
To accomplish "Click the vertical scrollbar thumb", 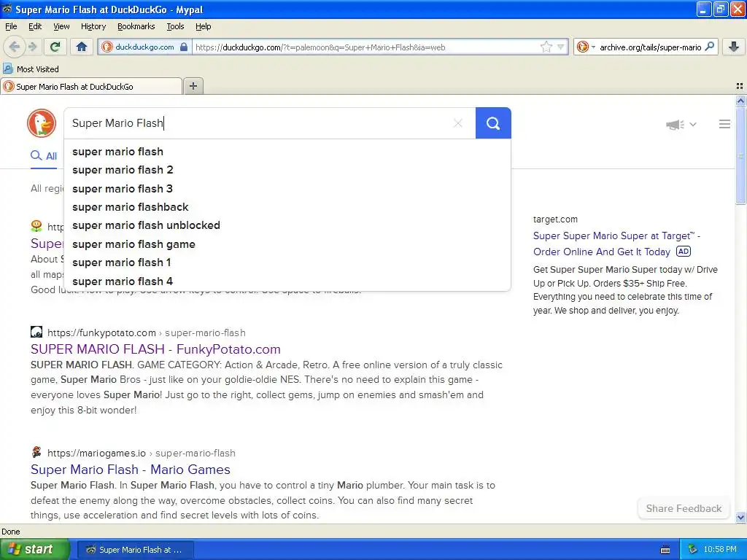I will click(x=740, y=156).
